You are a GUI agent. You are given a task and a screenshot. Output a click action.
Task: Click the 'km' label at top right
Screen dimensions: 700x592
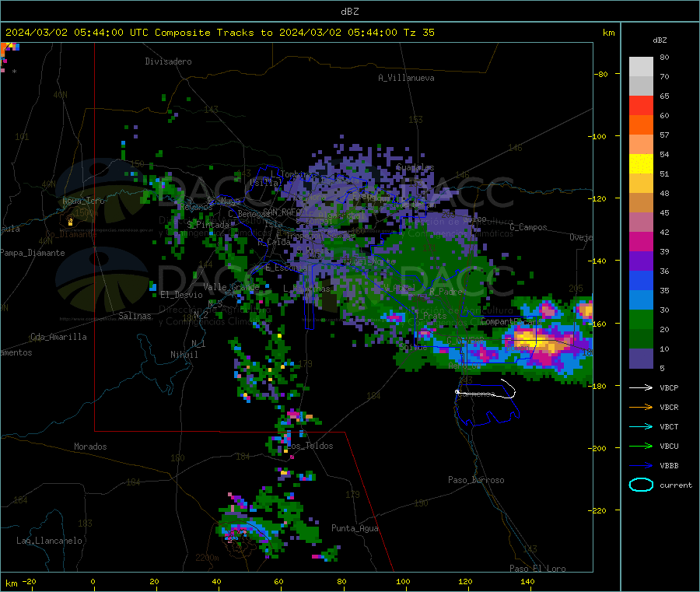[608, 33]
